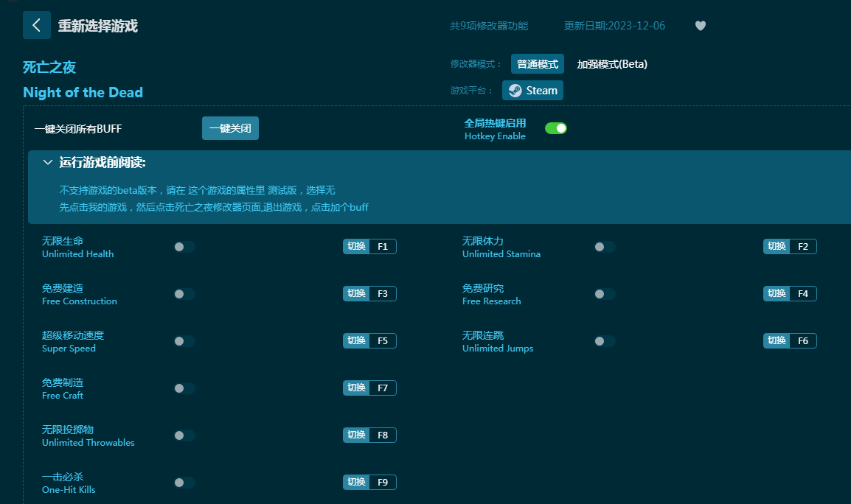Image resolution: width=851 pixels, height=504 pixels.
Task: Activate Unlimited Jumps toggle
Action: 605,341
